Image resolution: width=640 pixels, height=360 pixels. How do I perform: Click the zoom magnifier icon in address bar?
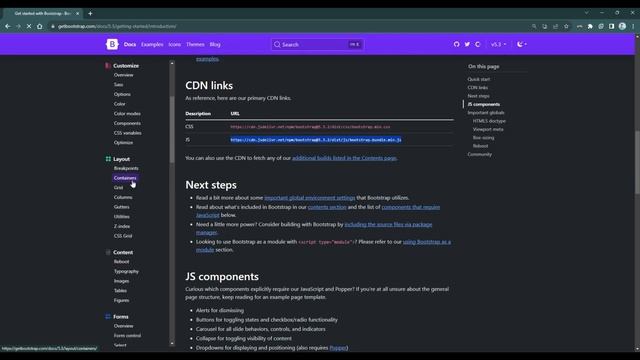(x=534, y=26)
